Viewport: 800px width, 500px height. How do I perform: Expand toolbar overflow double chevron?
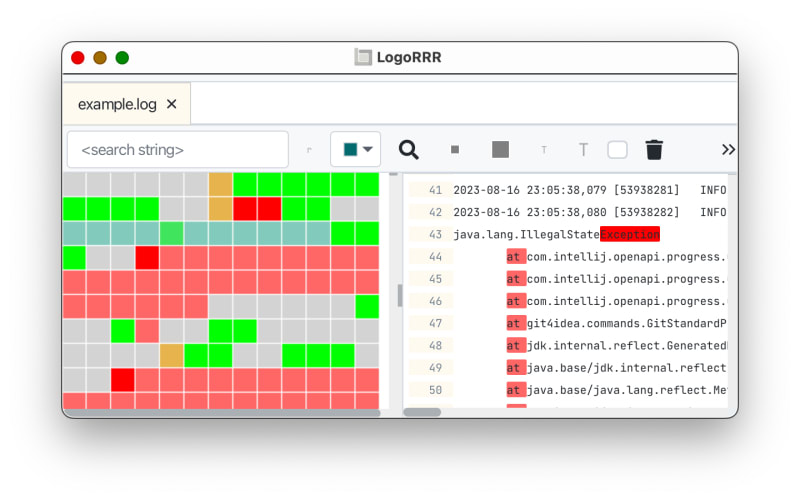pyautogui.click(x=728, y=149)
